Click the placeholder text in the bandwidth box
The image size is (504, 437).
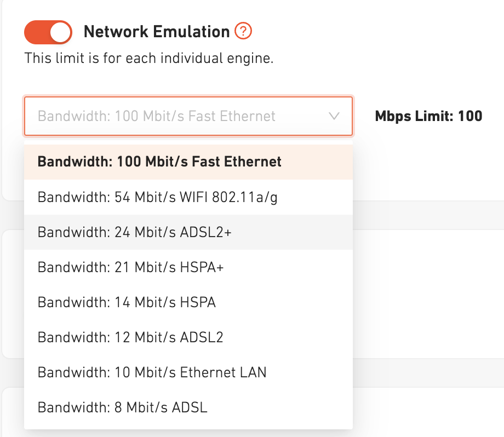pyautogui.click(x=156, y=116)
